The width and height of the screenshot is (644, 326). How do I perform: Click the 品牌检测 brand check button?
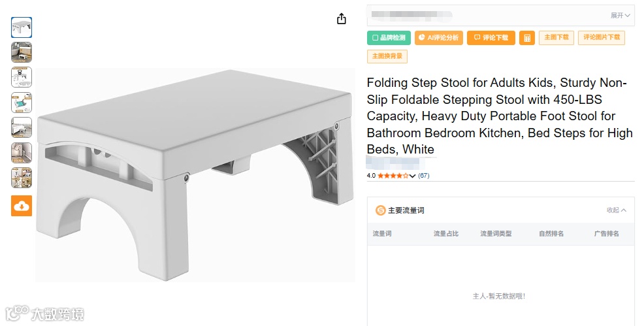tap(389, 38)
